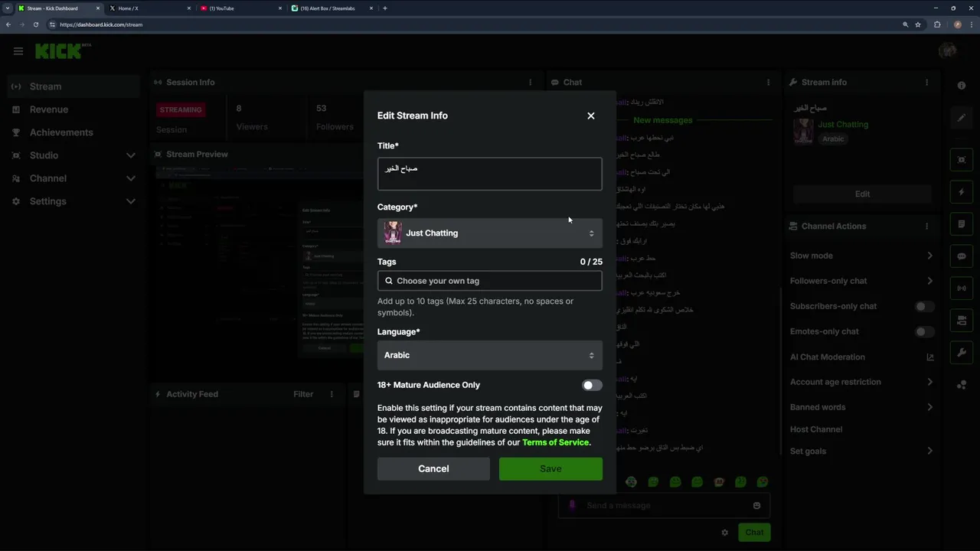Screen dimensions: 980x551
Task: Click the Activity Feed Filter button
Action: [303, 394]
